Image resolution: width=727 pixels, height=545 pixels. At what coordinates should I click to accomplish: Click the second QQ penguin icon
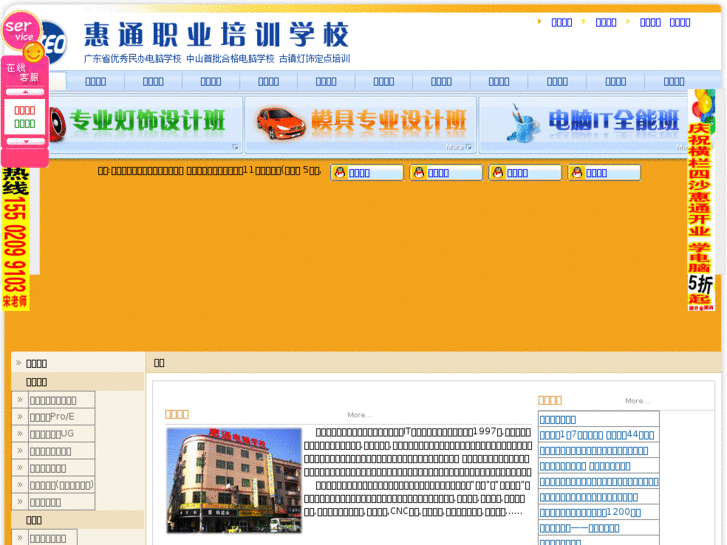(x=419, y=173)
